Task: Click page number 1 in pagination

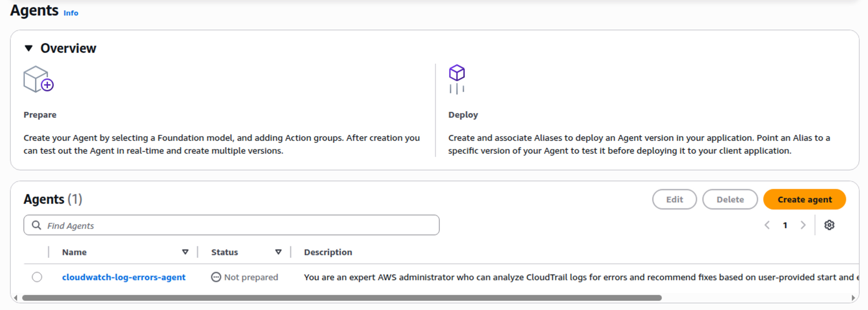Action: pos(785,225)
